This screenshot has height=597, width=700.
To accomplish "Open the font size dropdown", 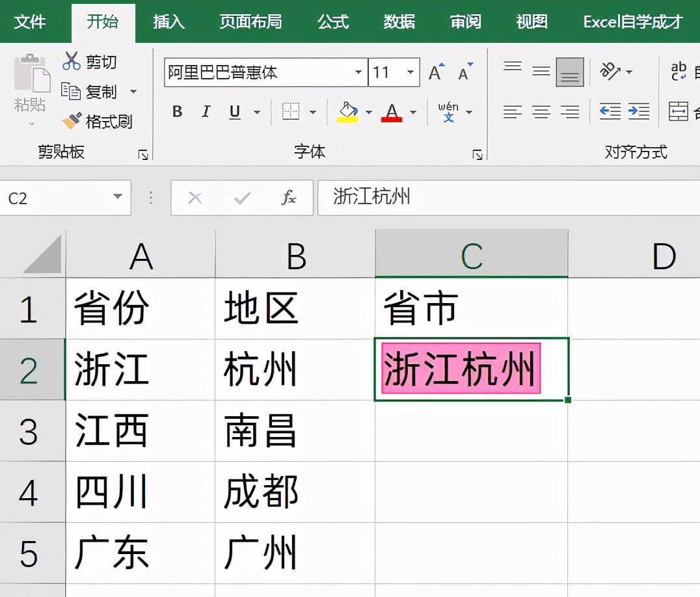I will coord(411,72).
